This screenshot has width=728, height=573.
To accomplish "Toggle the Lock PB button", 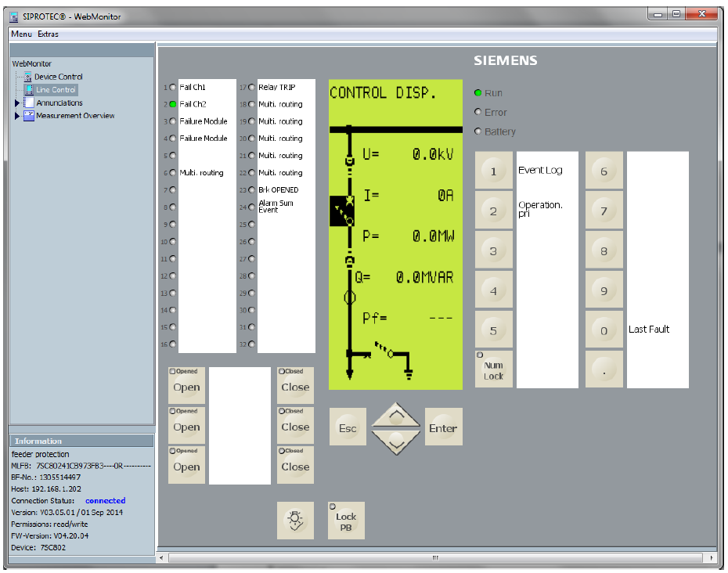I will pos(346,520).
